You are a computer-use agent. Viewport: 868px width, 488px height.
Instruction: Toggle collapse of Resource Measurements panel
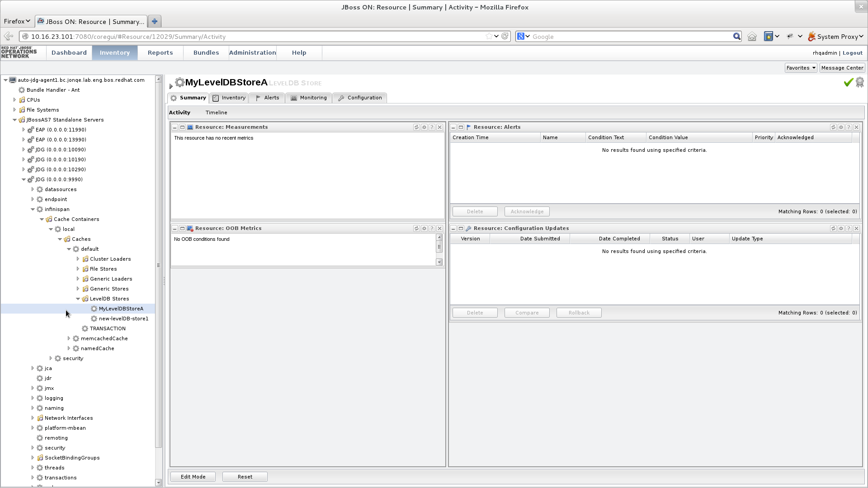(174, 127)
